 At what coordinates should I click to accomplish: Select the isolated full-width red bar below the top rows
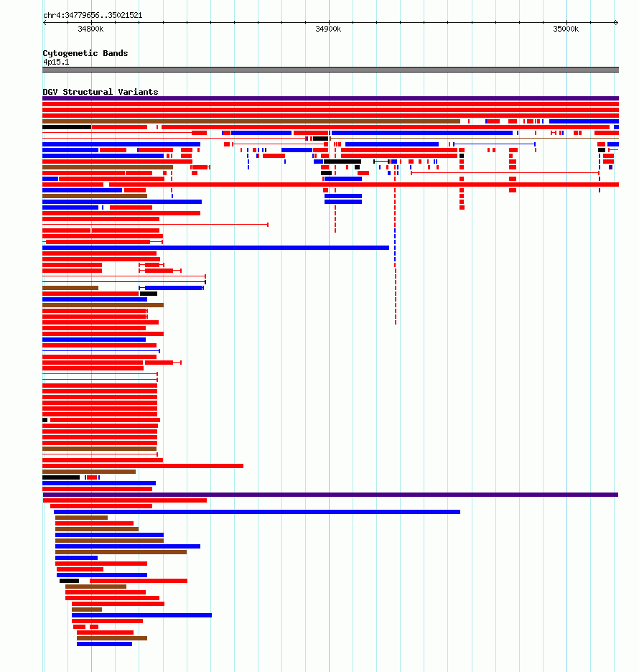point(364,185)
